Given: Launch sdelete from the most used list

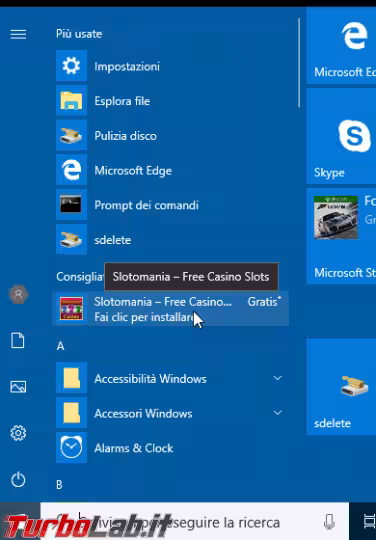Looking at the screenshot, I should click(170, 240).
